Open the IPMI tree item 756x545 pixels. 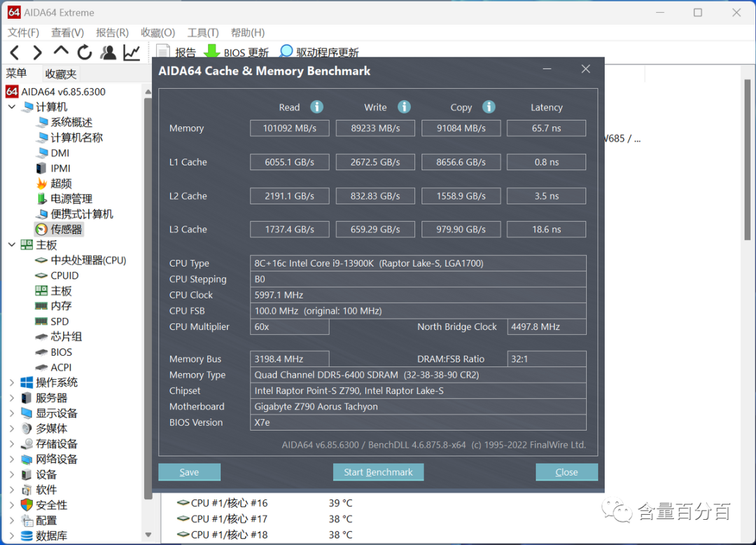tap(53, 168)
